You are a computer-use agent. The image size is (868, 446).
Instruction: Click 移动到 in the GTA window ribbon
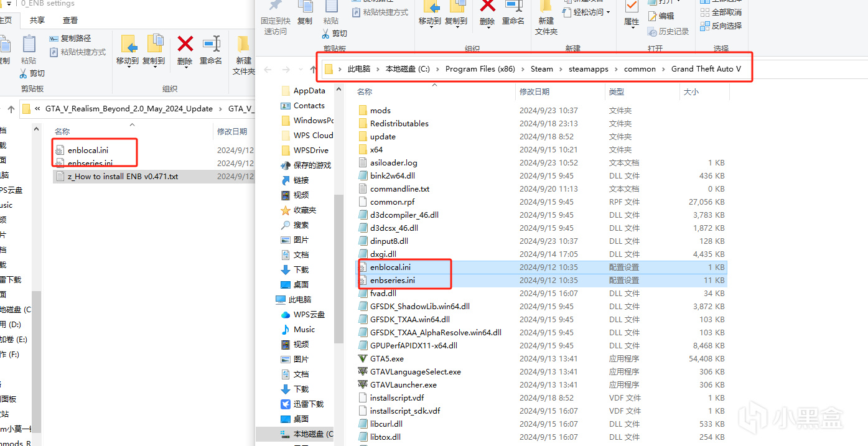[430, 14]
